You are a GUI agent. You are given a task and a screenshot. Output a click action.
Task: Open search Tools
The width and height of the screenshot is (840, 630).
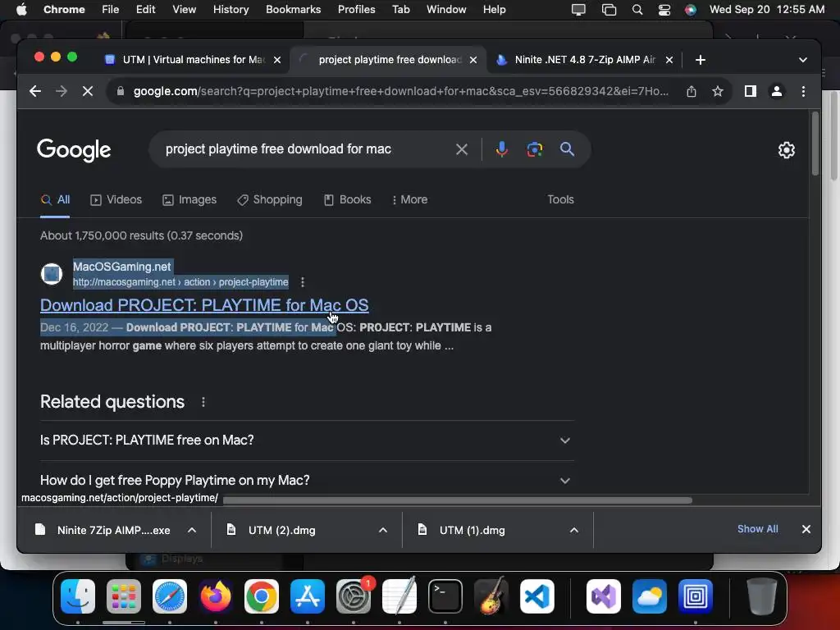(x=560, y=200)
